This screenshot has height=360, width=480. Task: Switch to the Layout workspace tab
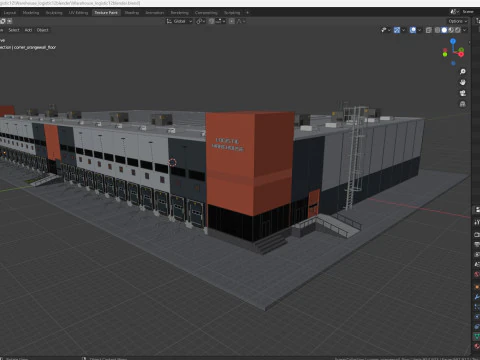pyautogui.click(x=10, y=13)
